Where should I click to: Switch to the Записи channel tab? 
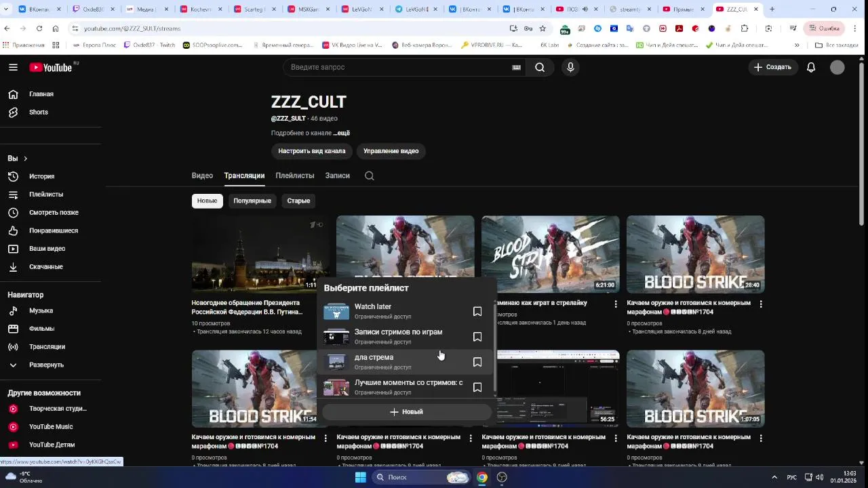[337, 176]
